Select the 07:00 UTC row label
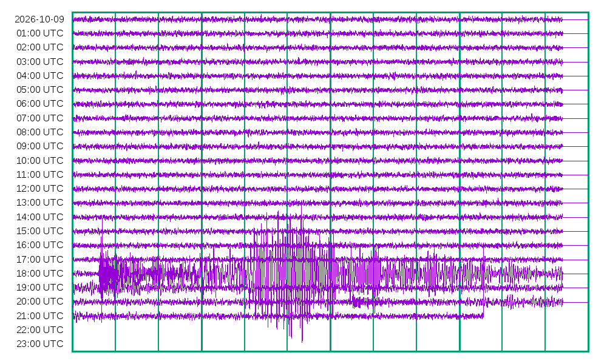The height and width of the screenshot is (364, 607). [40, 118]
